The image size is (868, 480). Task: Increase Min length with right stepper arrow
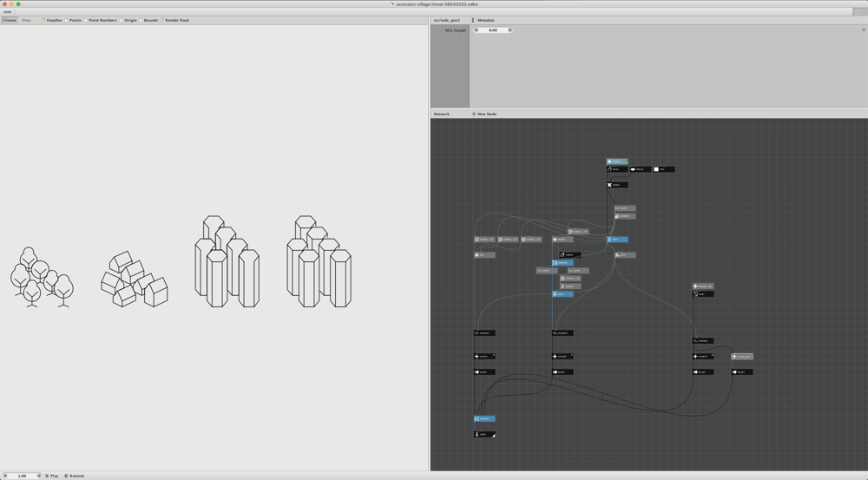click(510, 30)
